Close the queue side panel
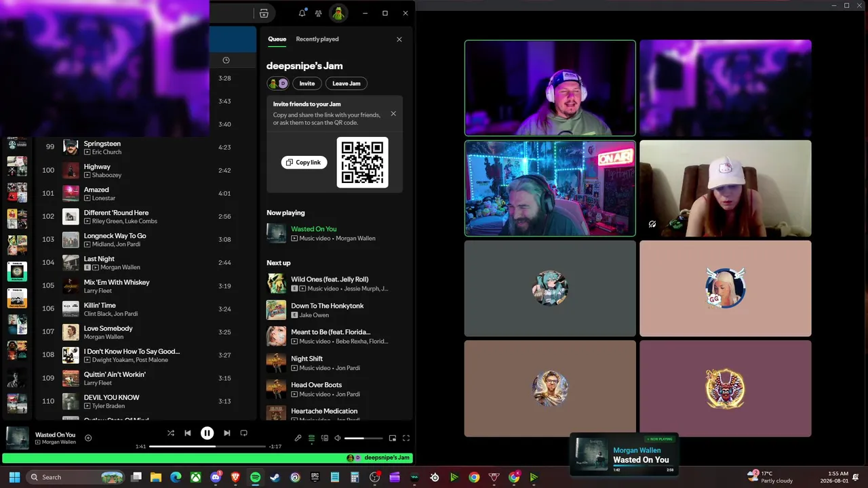Viewport: 868px width, 488px height. (399, 39)
